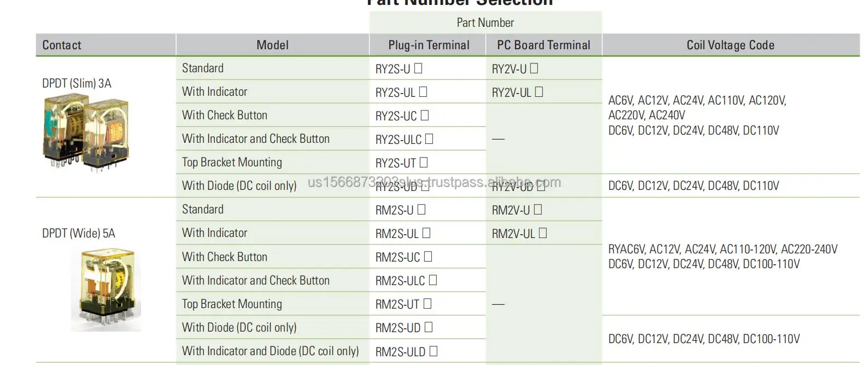Select part number RY2S-ULC
The image size is (868, 365).
pos(398,140)
